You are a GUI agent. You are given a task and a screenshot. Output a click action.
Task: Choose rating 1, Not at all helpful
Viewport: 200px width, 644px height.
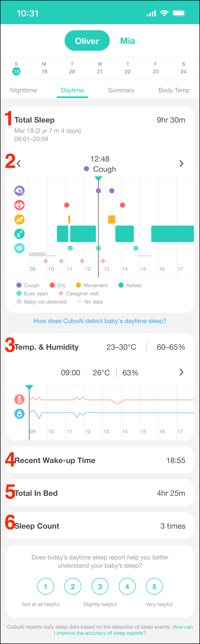click(x=45, y=586)
